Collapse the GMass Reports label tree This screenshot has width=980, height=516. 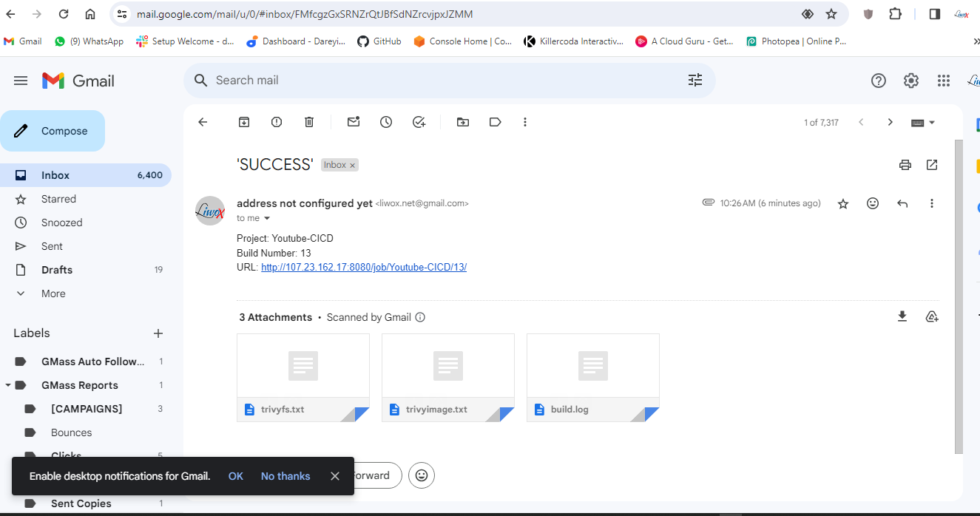[x=8, y=385]
